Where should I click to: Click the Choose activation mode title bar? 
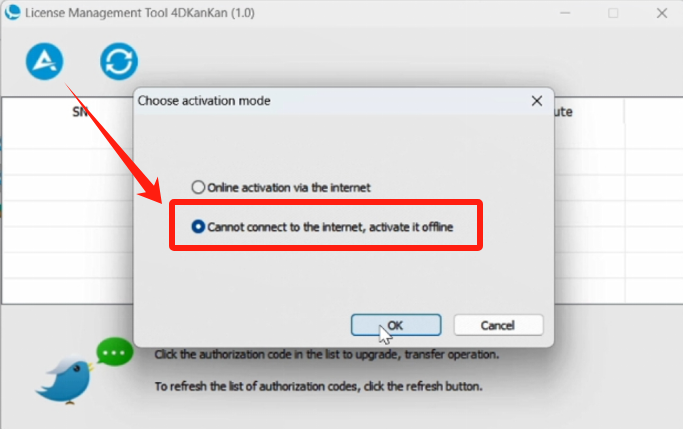coord(331,101)
